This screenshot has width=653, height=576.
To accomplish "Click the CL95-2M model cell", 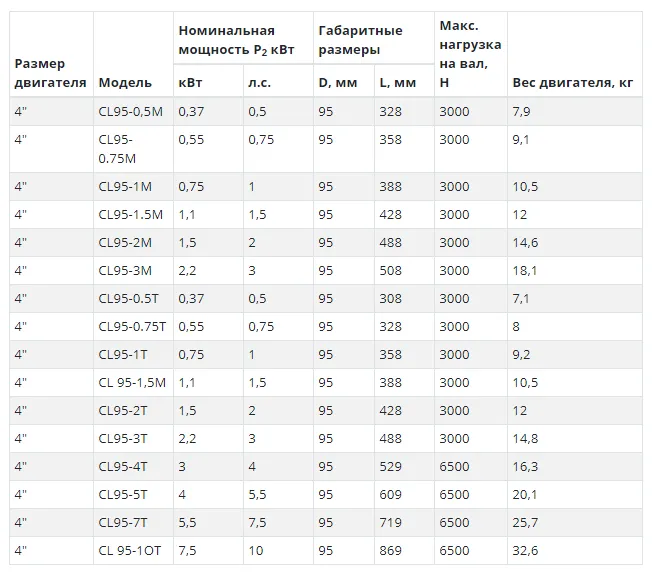I will pyautogui.click(x=133, y=242).
